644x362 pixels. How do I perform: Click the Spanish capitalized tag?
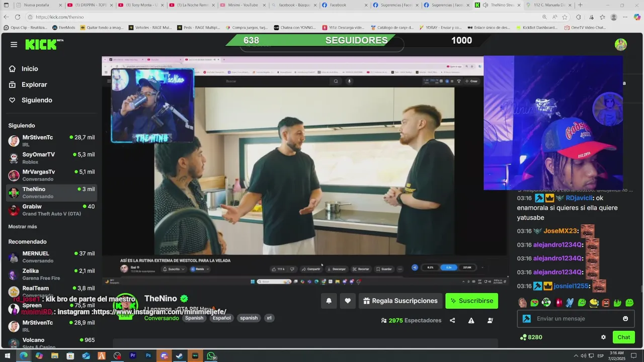(194, 318)
